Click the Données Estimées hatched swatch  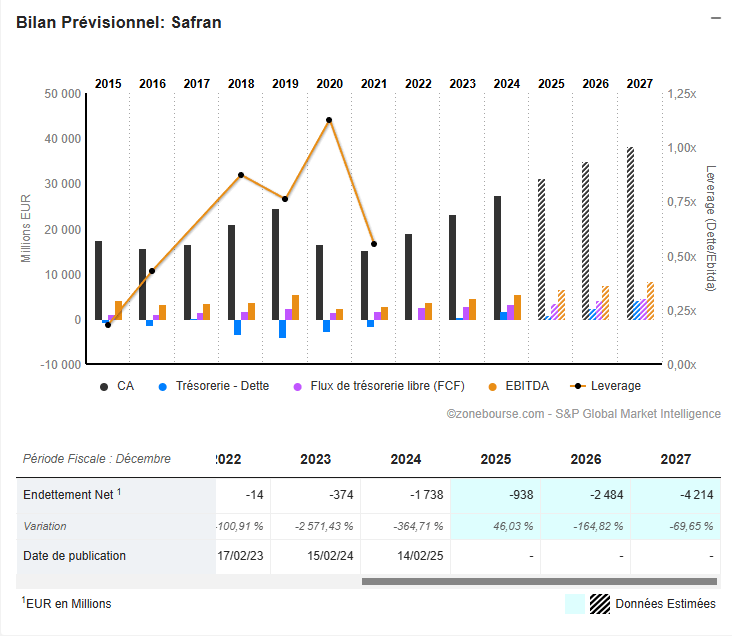[599, 603]
